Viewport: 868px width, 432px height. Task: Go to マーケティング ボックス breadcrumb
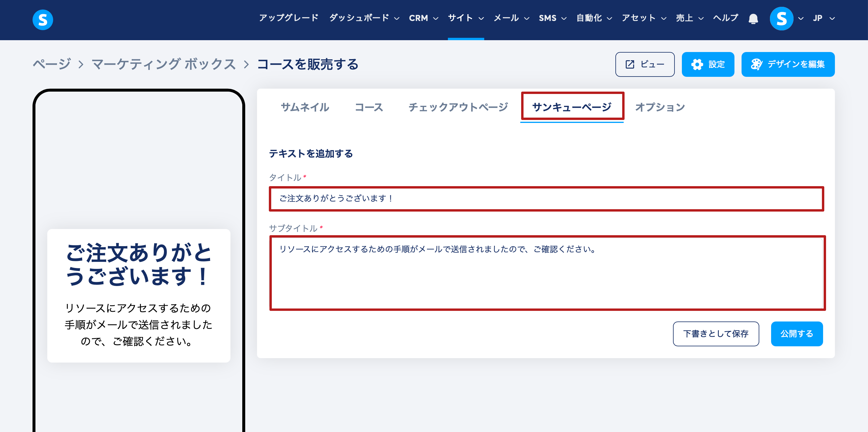pos(164,64)
